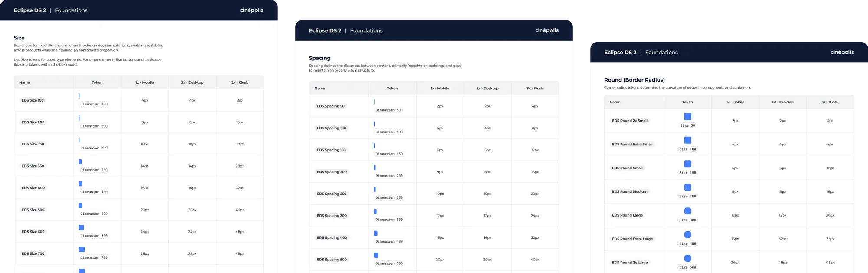The image size is (868, 273).
Task: Select the EDS Size 350 name chip
Action: click(x=33, y=166)
